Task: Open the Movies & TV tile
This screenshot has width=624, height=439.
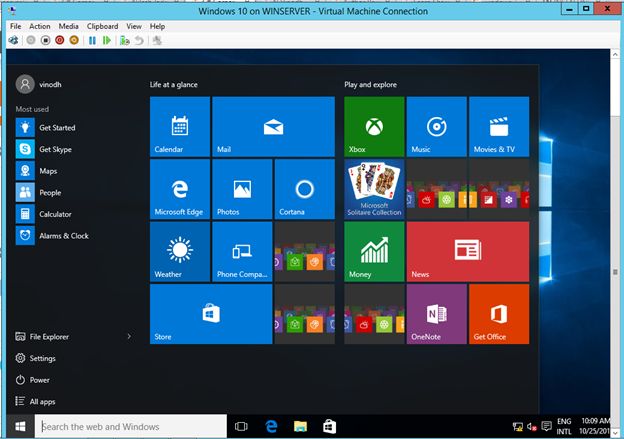Action: (x=499, y=127)
